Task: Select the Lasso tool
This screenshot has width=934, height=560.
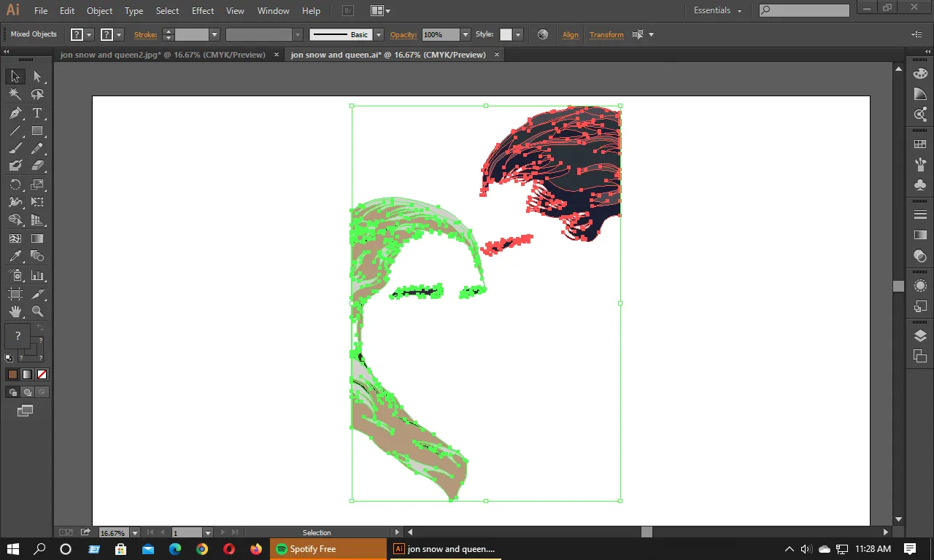Action: pyautogui.click(x=37, y=95)
